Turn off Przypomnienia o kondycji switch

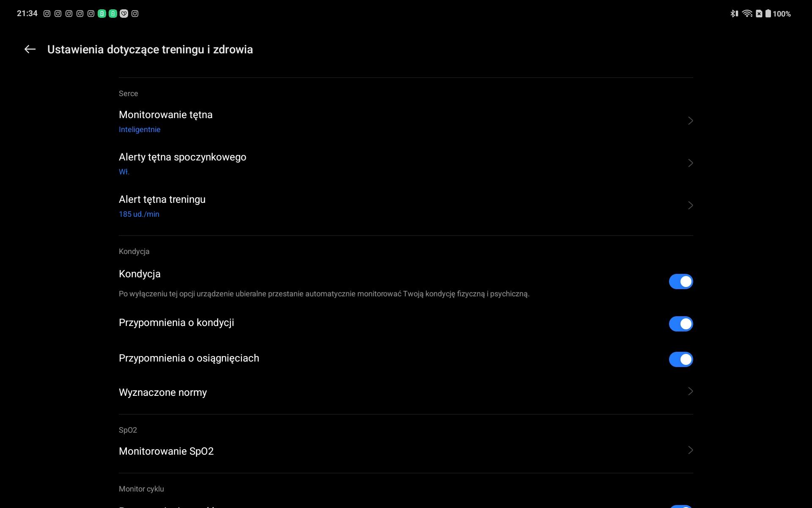pyautogui.click(x=680, y=324)
